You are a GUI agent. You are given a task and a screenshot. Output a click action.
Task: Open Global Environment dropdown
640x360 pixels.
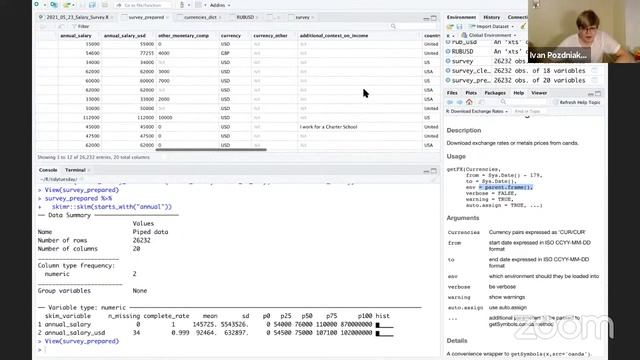tap(489, 36)
